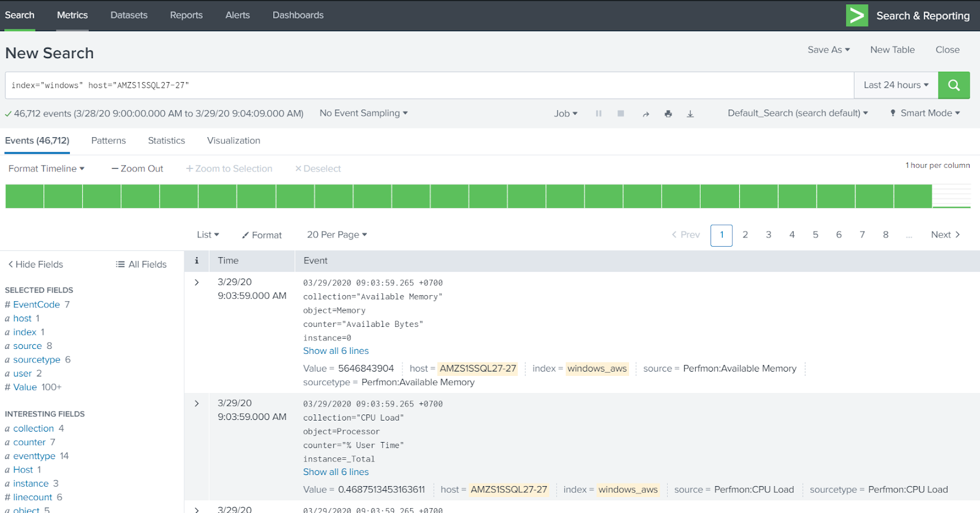
Task: Click the Close button near New Table
Action: point(948,50)
